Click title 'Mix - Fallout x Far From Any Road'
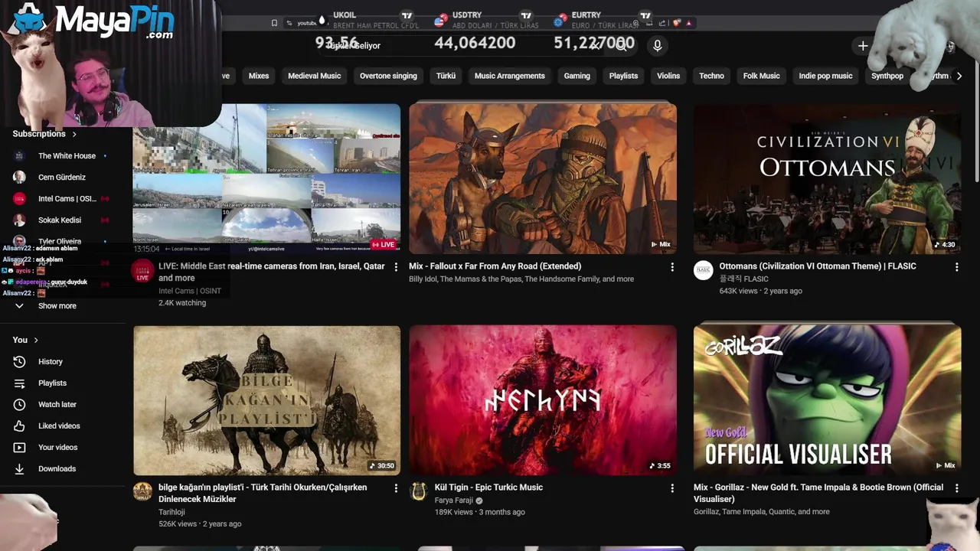Image resolution: width=980 pixels, height=551 pixels. (495, 266)
